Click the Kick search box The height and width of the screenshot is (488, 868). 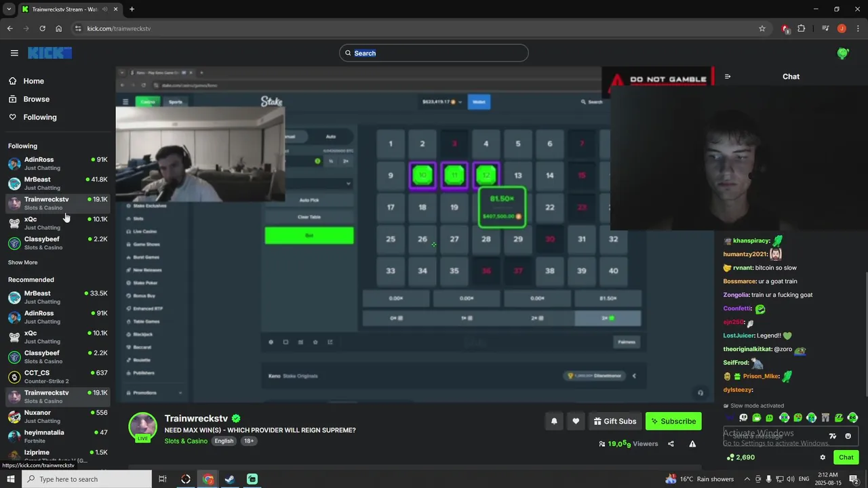coord(434,53)
